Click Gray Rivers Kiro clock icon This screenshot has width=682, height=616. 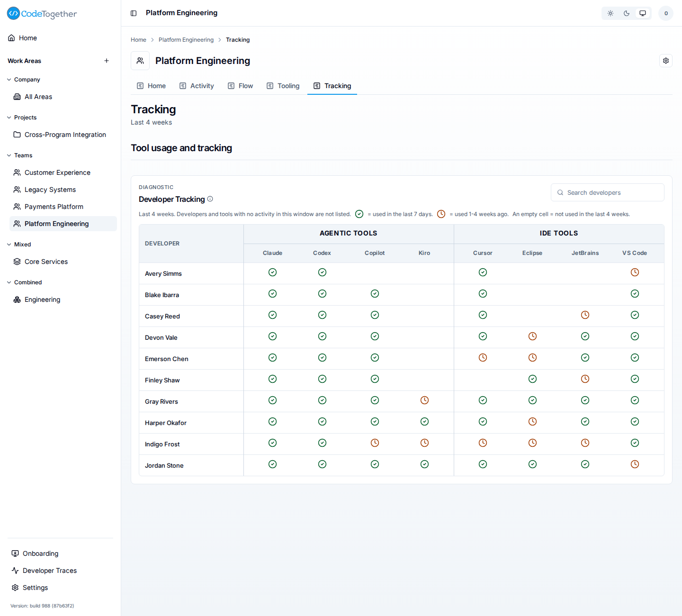(424, 400)
